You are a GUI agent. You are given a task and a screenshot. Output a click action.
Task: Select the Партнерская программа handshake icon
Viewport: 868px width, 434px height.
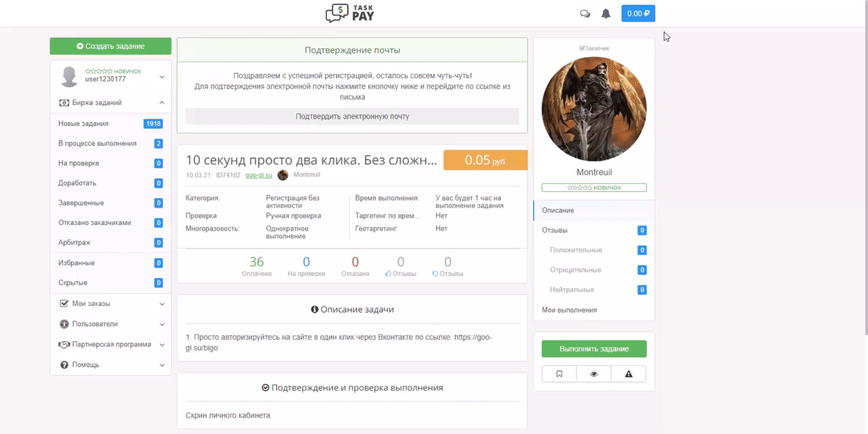(x=64, y=344)
